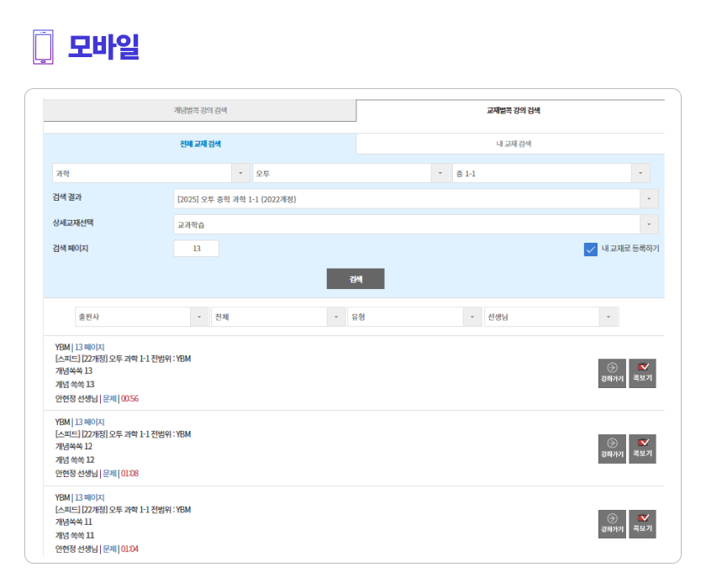This screenshot has height=588, width=706.
Task: Expand the 오투 textbook series dropdown
Action: 351,173
